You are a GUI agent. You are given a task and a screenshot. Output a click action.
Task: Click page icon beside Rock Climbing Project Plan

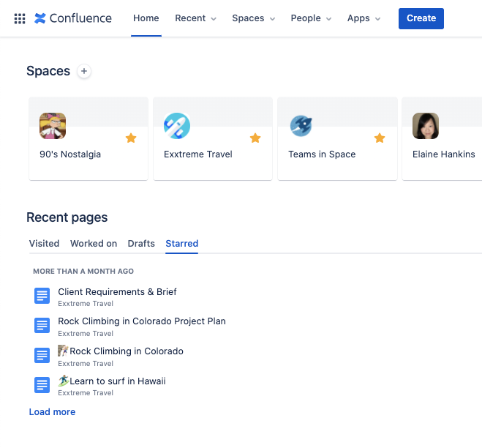(42, 326)
